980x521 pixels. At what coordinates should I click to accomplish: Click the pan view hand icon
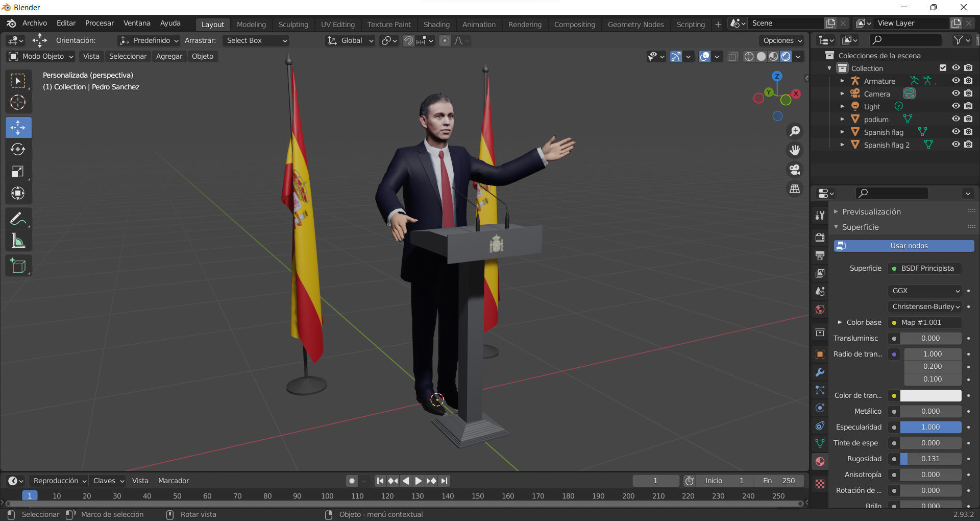[795, 150]
